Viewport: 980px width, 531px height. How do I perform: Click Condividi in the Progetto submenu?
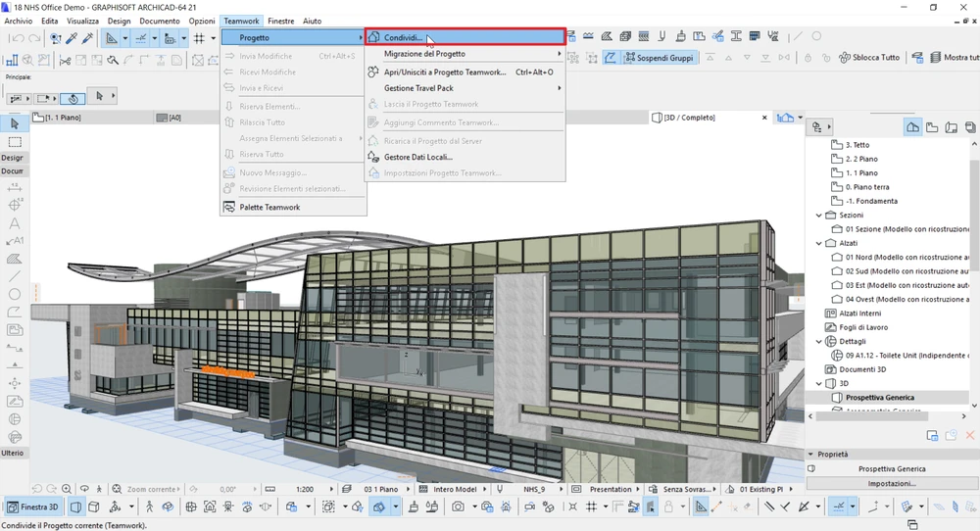tap(403, 37)
